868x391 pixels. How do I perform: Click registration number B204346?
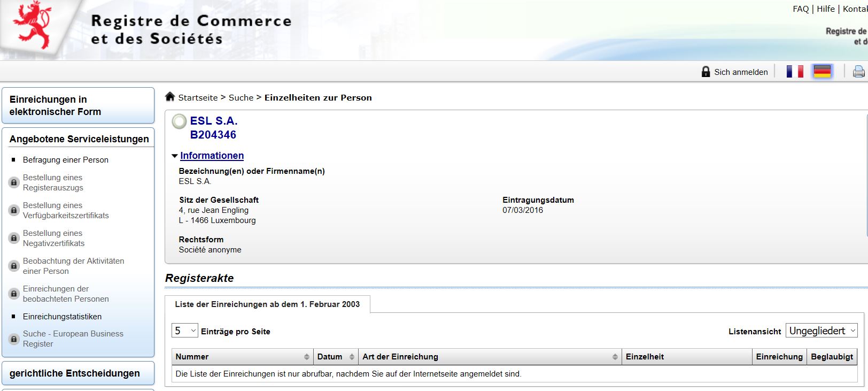coord(213,135)
